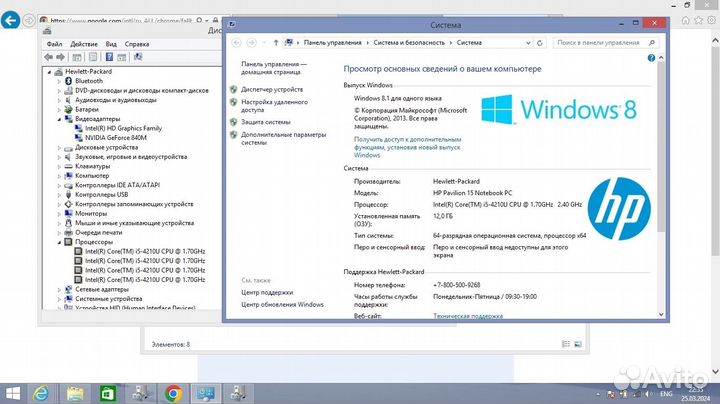720x404 pixels.
Task: Select the first Intel Core i5-4210U processor entry
Action: 145,251
